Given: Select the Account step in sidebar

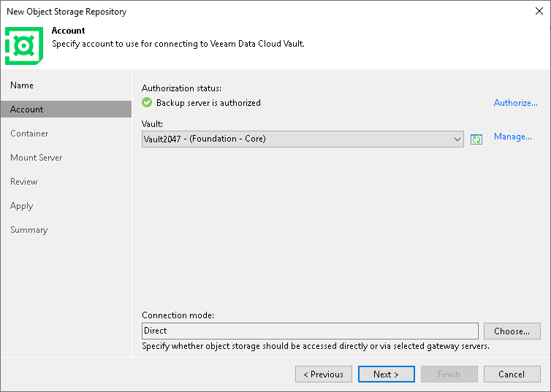Looking at the screenshot, I should point(66,109).
